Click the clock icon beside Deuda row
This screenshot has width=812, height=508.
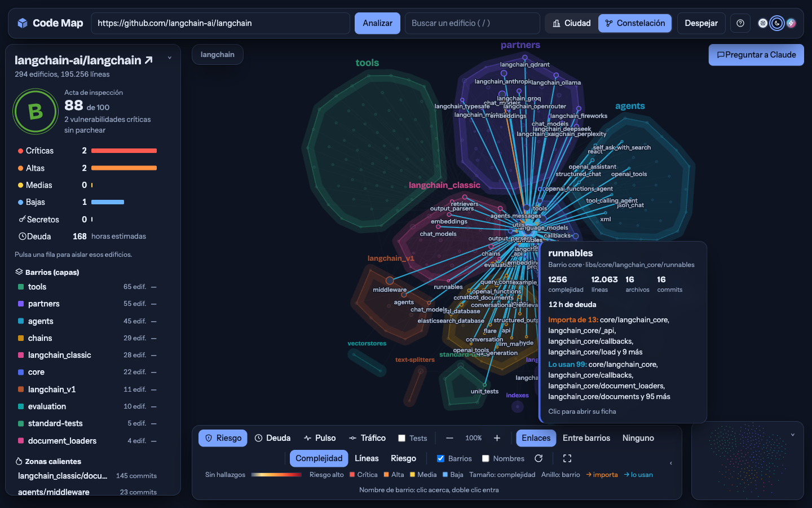point(23,237)
